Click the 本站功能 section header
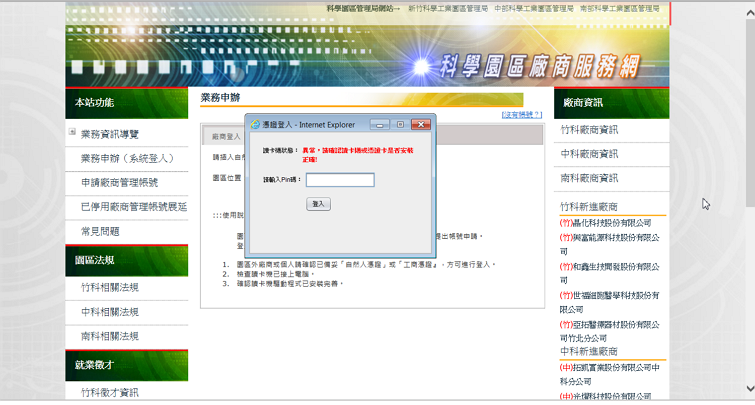755x405 pixels. coord(127,103)
